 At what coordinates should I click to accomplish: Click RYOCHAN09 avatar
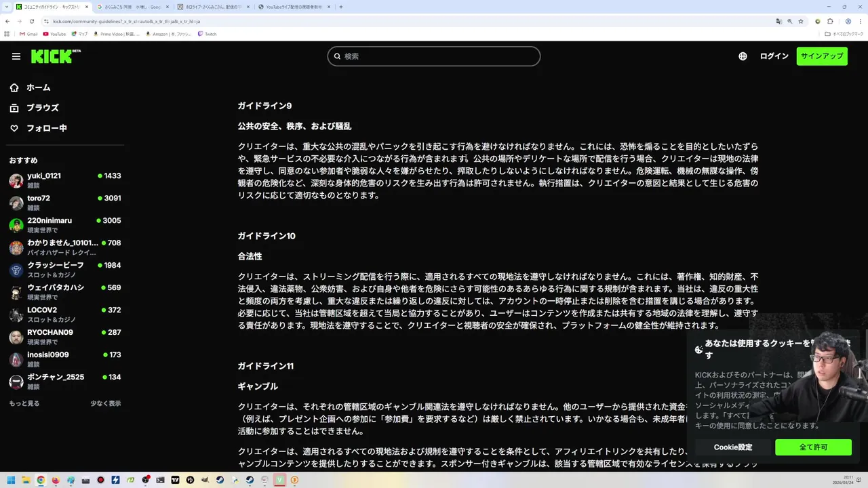pos(16,337)
